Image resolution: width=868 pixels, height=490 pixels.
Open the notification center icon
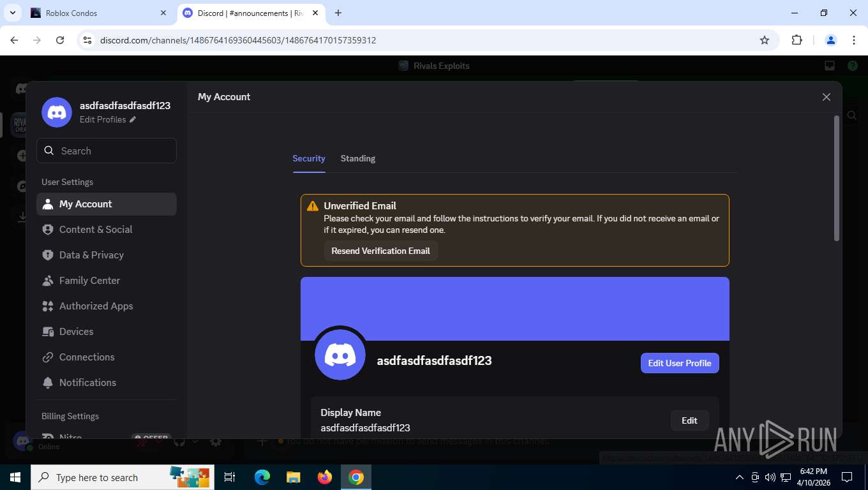[847, 477]
